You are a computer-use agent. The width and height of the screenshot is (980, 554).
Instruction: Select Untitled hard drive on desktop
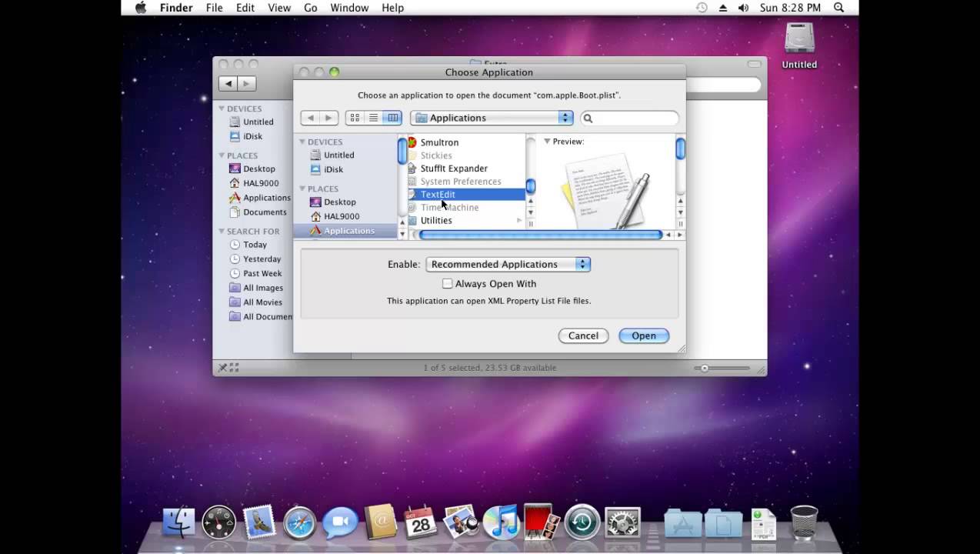[799, 45]
